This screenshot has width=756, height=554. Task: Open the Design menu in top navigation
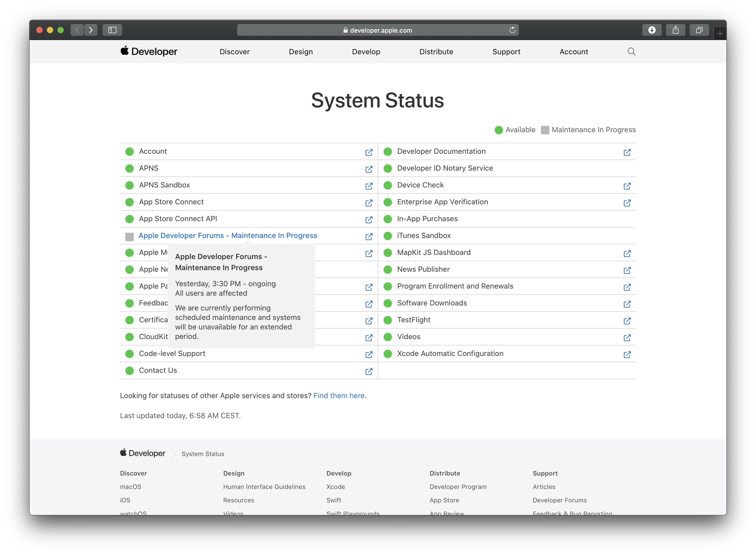(301, 52)
